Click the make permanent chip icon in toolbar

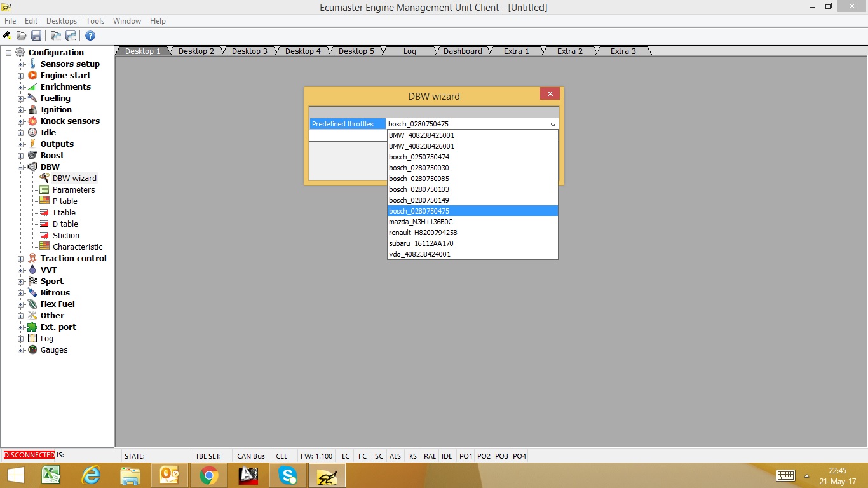tap(7, 36)
